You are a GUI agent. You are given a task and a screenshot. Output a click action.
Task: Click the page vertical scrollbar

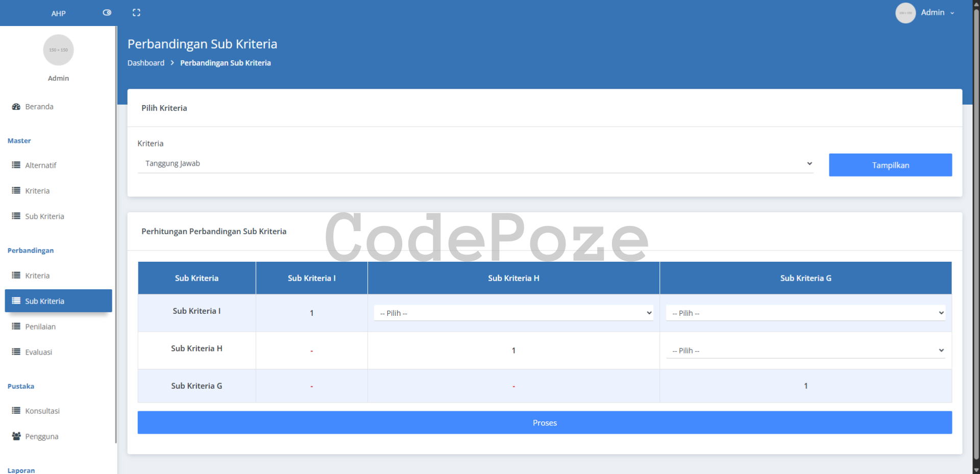[x=976, y=235]
